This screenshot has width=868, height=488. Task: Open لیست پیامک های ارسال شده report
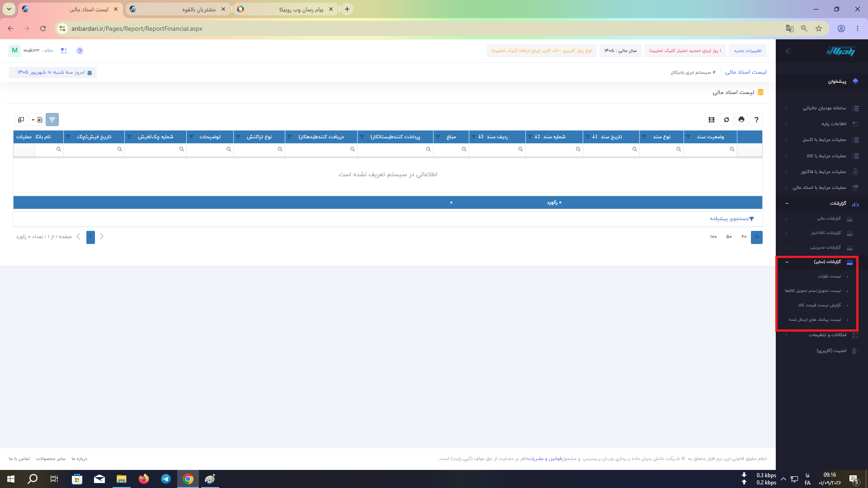coord(815,320)
